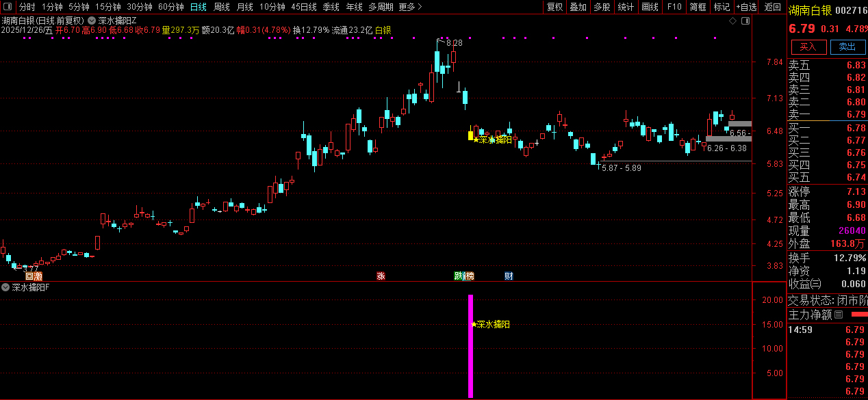The image size is (868, 400).
Task: Click the yellow 榜 event marker
Action: tap(469, 276)
